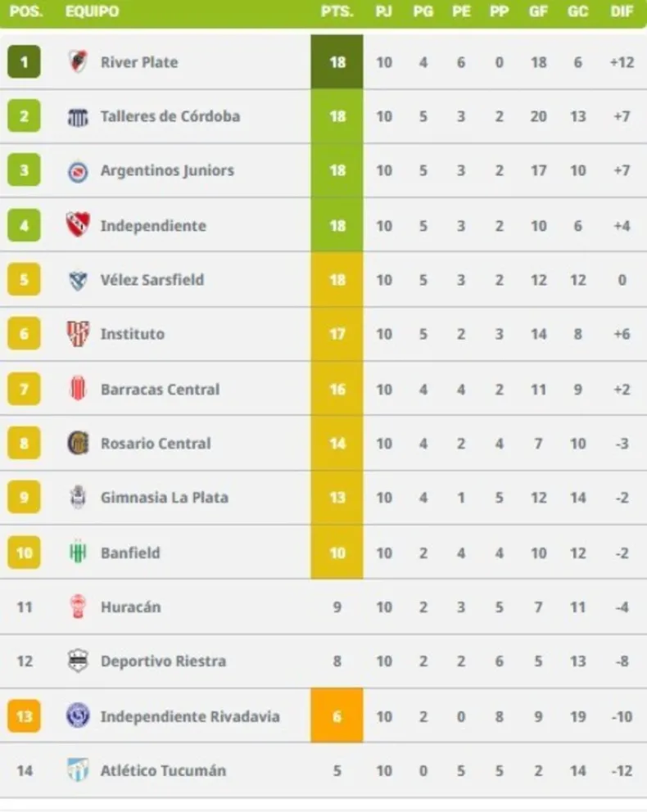
Task: Click the Independiente red shield icon
Action: pos(79,225)
